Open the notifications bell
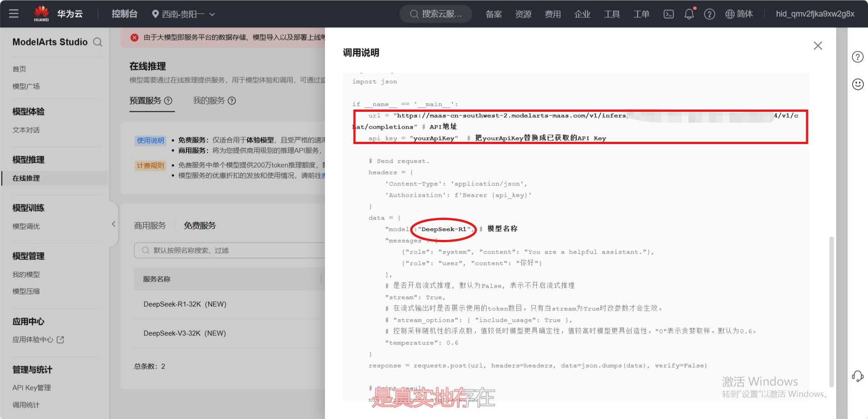 [689, 14]
